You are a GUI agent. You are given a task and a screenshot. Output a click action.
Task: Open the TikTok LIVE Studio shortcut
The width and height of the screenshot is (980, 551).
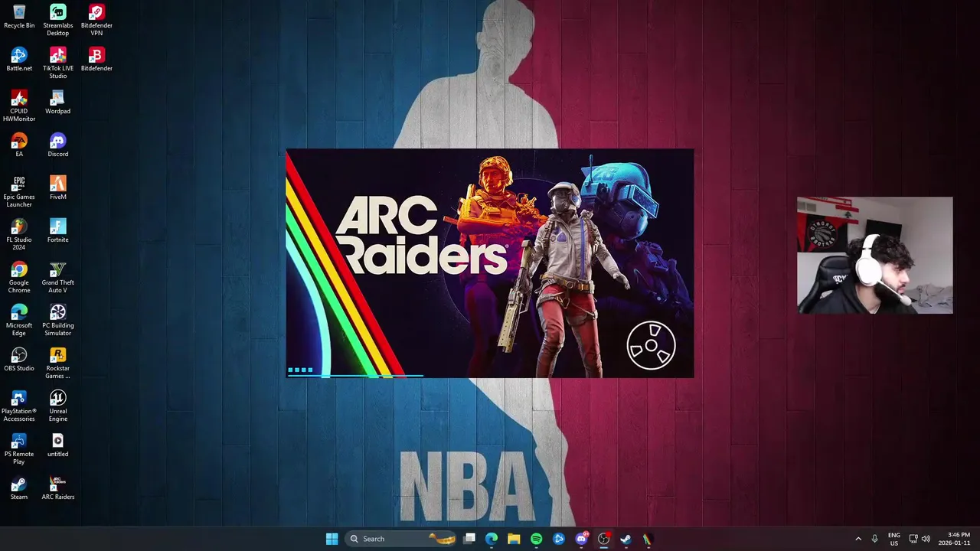(57, 63)
